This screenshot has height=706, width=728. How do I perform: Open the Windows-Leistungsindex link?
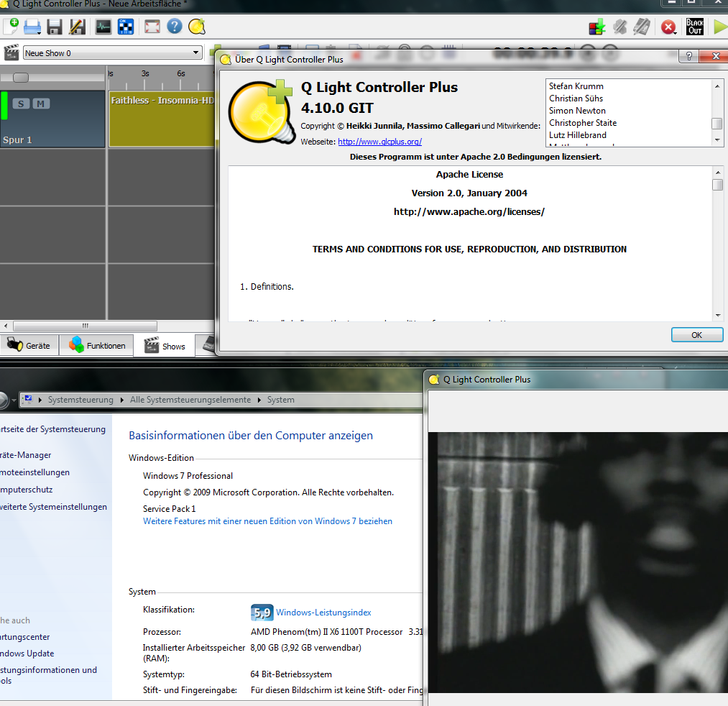point(323,613)
